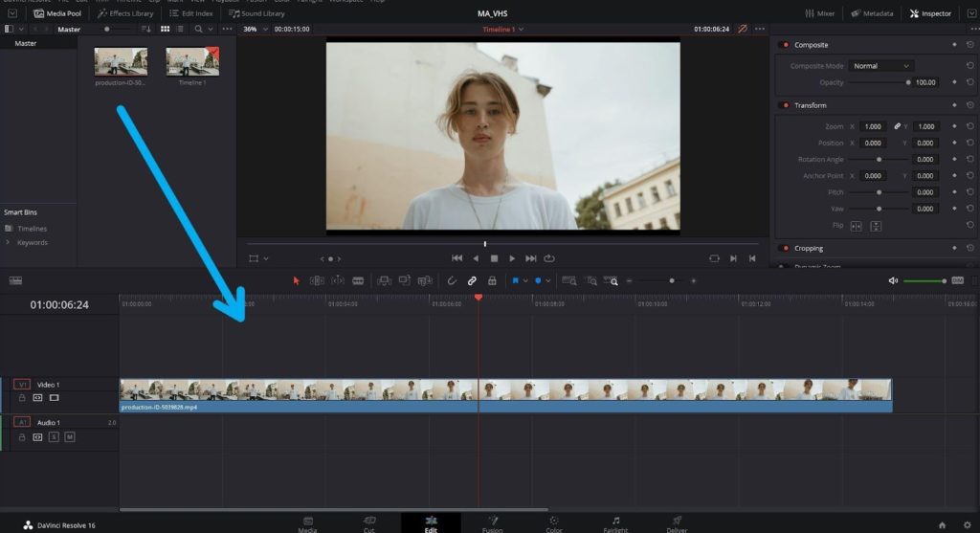Switch to the Color page tab
This screenshot has width=980, height=533.
coord(554,523)
